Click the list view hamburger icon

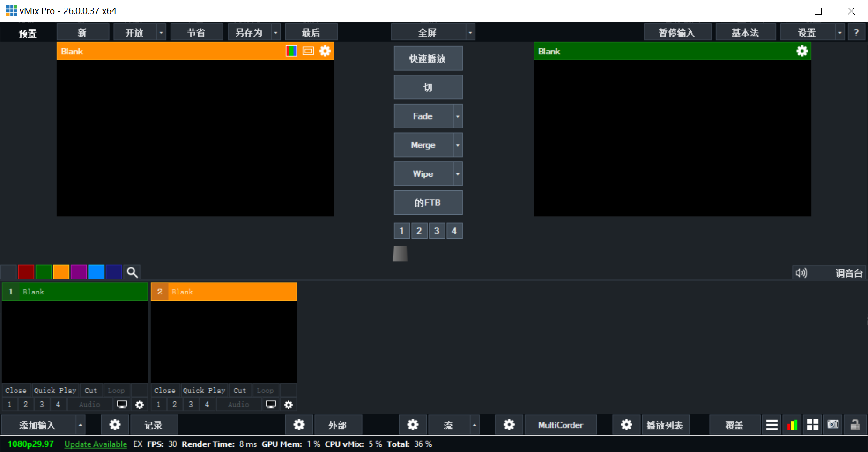coord(772,425)
